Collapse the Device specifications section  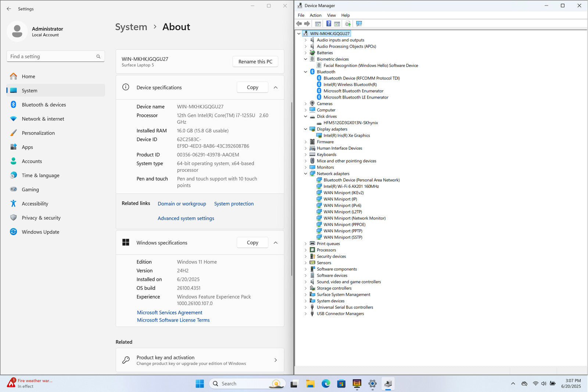click(276, 88)
